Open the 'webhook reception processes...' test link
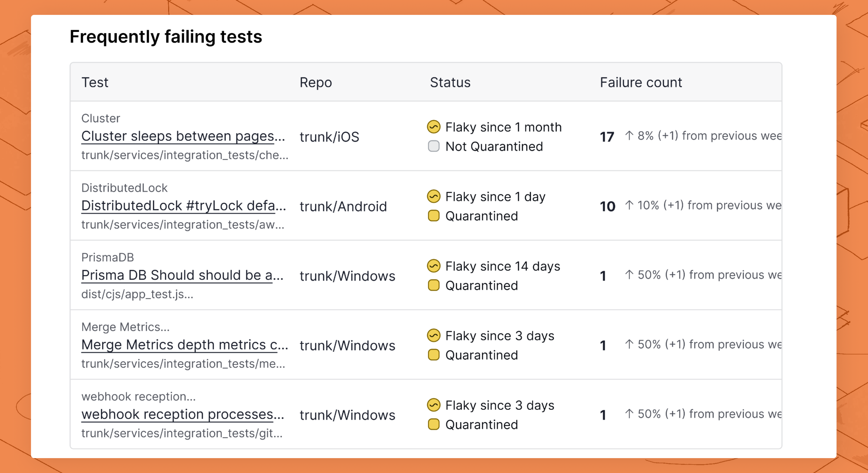 [183, 414]
